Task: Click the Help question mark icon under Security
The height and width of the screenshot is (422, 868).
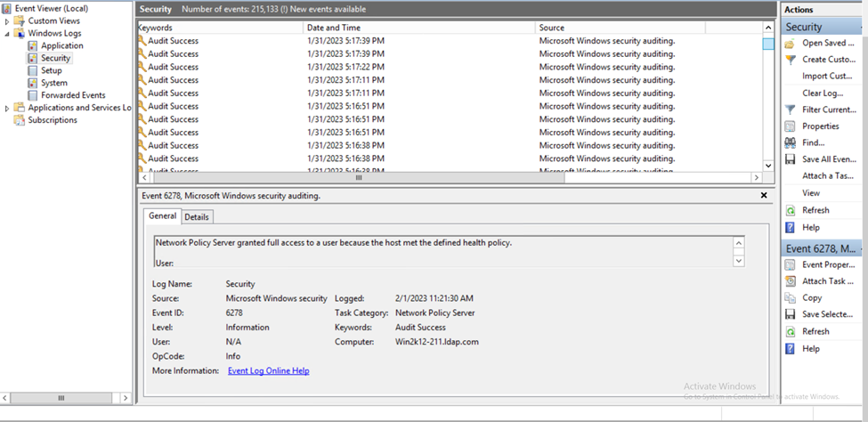Action: (790, 227)
